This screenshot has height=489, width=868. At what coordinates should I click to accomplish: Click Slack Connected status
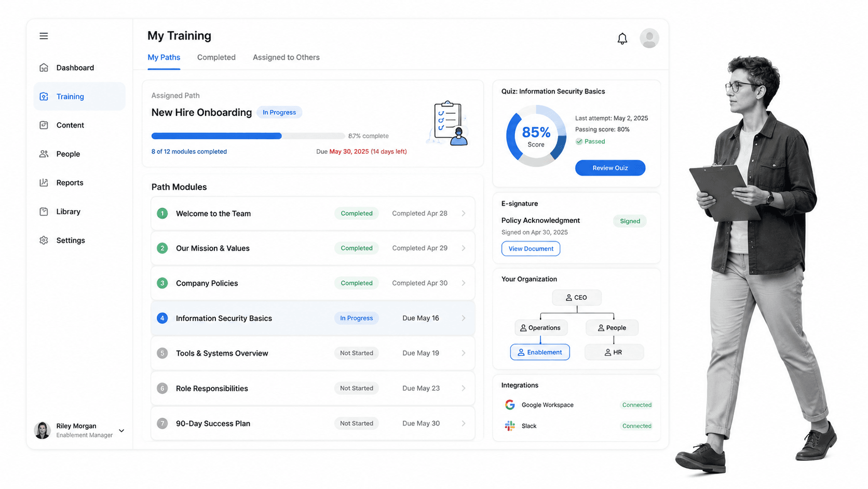[x=636, y=426]
